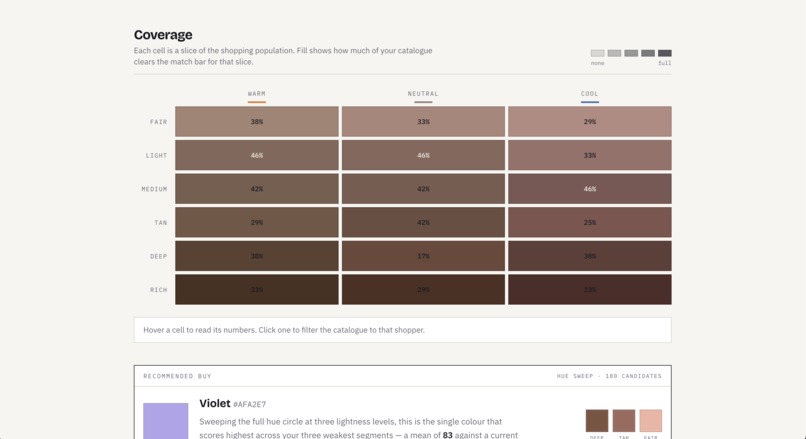Click the Fair segment swatch in recommendation
Screen dimensions: 806x439
click(651, 420)
